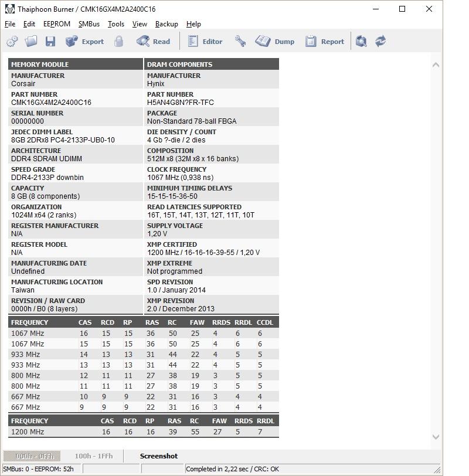This screenshot has width=469, height=476.
Task: Click DRAM part number H5AN4G8N?FR-TFC
Action: pyautogui.click(x=181, y=103)
